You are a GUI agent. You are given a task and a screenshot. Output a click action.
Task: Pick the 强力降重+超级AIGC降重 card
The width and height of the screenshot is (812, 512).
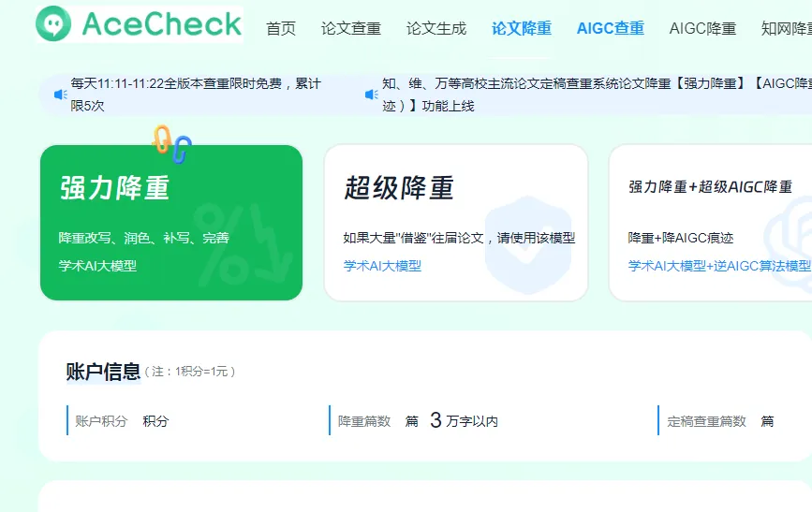711,223
